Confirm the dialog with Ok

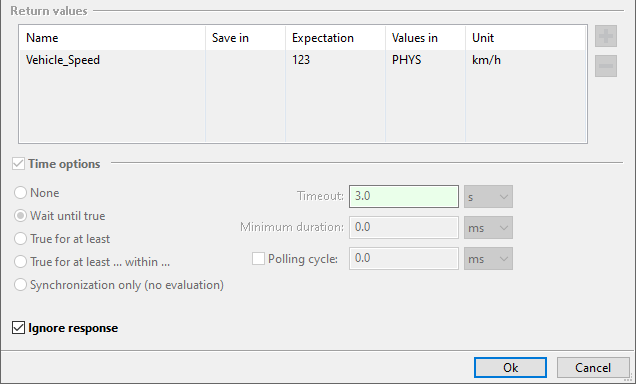tap(510, 367)
